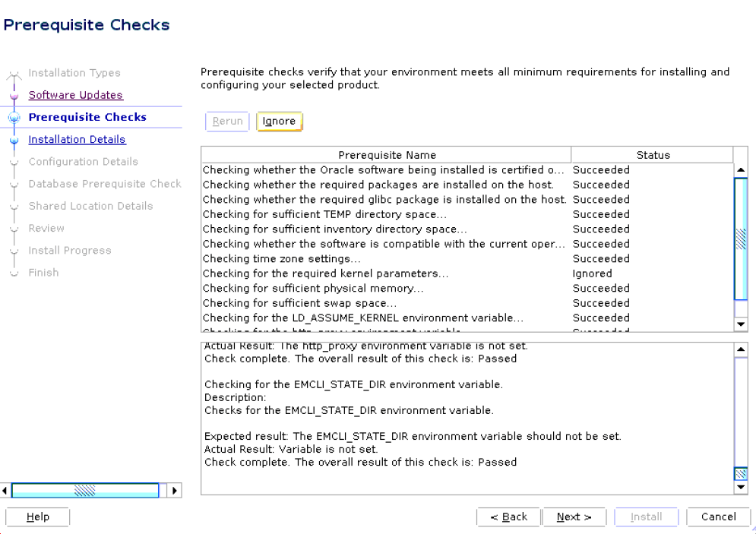
Task: Click the Configuration Details step icon
Action: 15,162
